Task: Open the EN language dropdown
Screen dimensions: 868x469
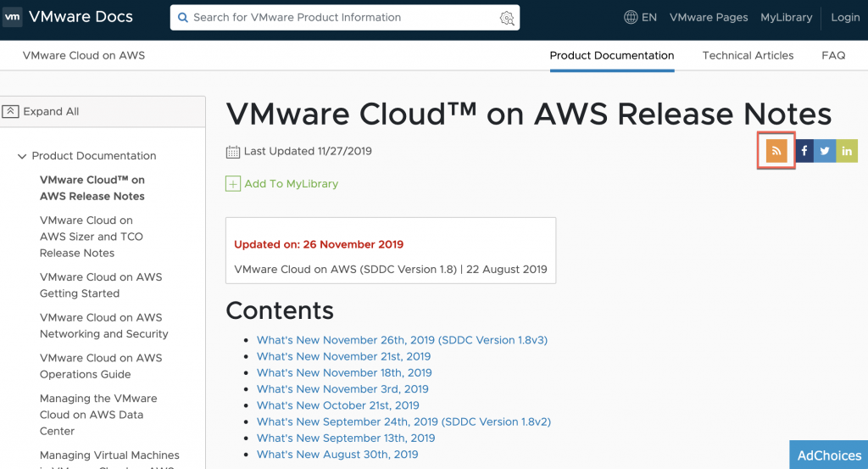Action: [x=648, y=17]
